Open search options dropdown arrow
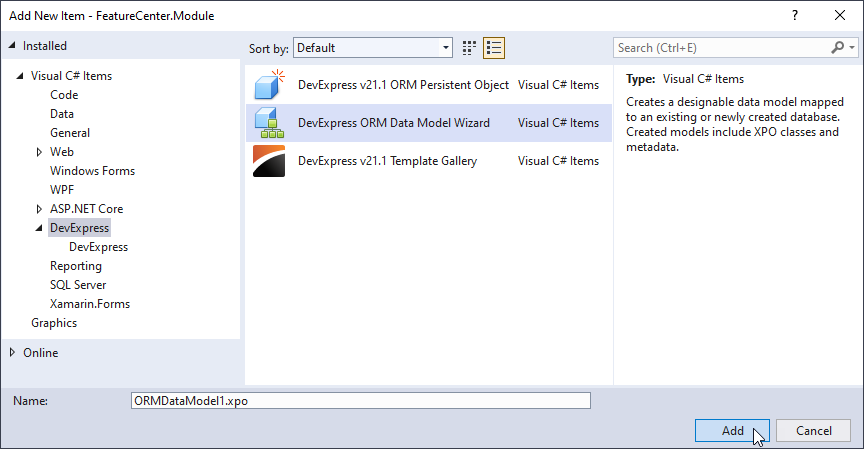Screen dimensions: 864x449 point(852,48)
